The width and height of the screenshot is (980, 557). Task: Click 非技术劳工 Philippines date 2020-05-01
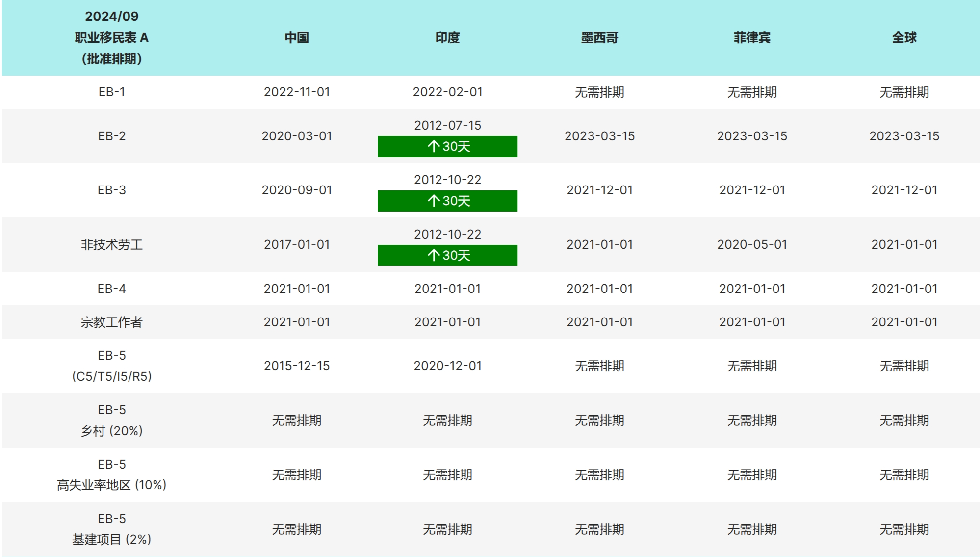[752, 244]
